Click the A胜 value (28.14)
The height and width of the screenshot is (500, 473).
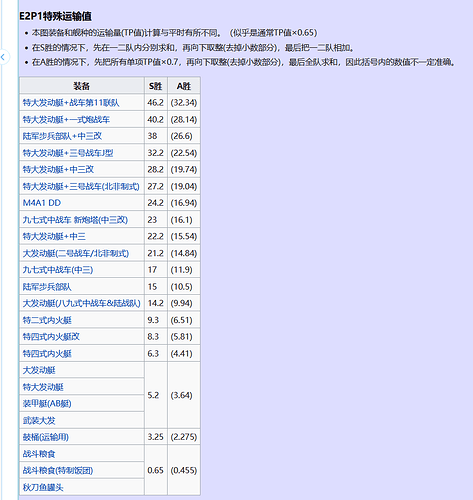click(184, 119)
